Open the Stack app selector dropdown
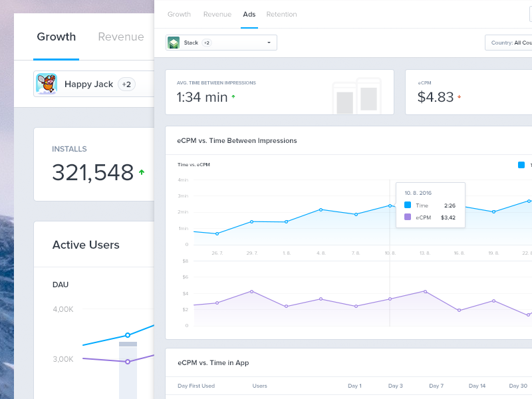Screen dimensions: 532x399 (269, 43)
